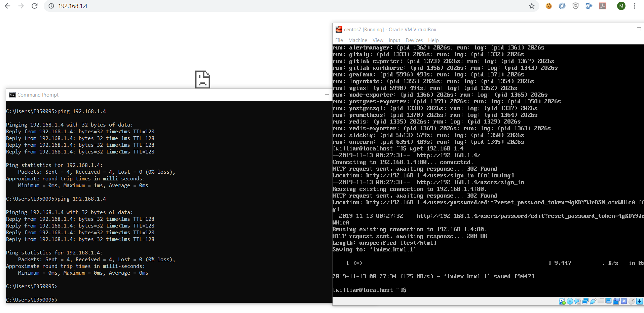The height and width of the screenshot is (313, 644).
Task: Click 'Maximum = 1ms' statistics line in Command Prompt
Action: (83, 185)
